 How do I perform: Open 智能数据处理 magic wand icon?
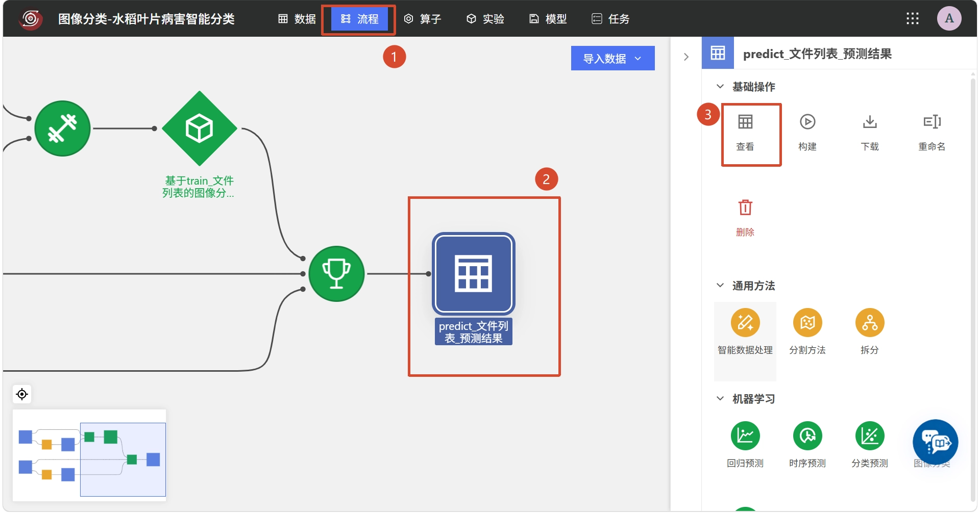[x=745, y=322]
